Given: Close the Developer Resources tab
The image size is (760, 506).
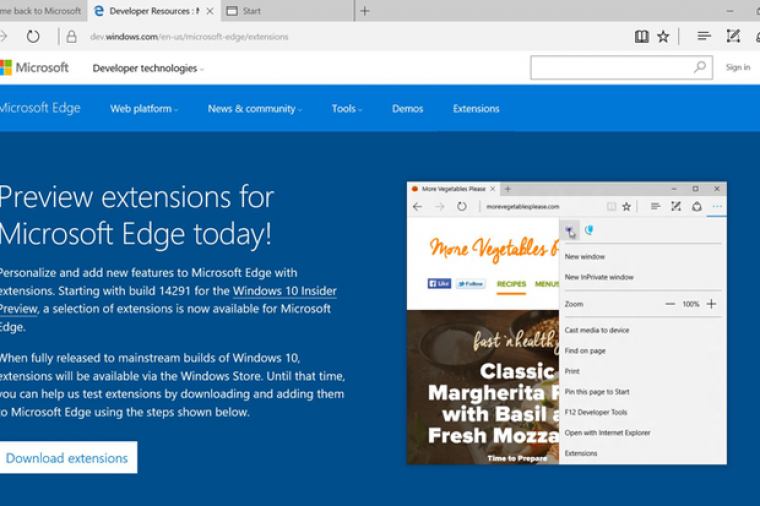Looking at the screenshot, I should point(210,11).
